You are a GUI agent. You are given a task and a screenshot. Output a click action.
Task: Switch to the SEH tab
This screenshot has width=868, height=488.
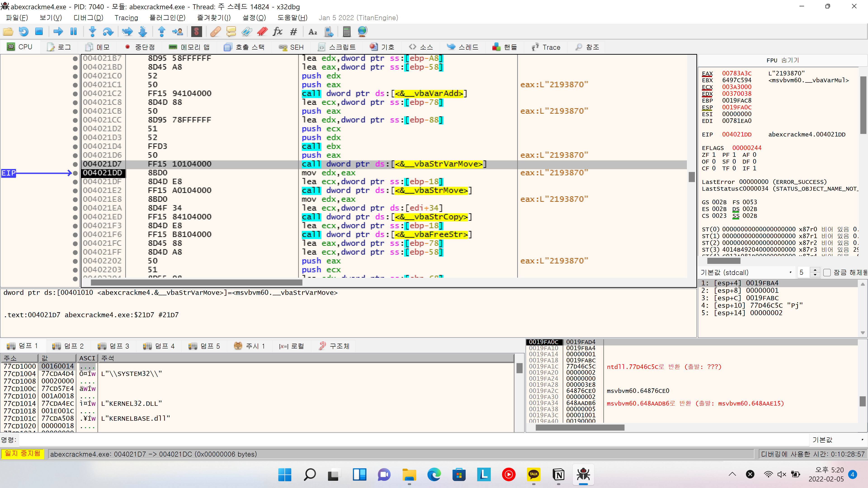pyautogui.click(x=291, y=47)
